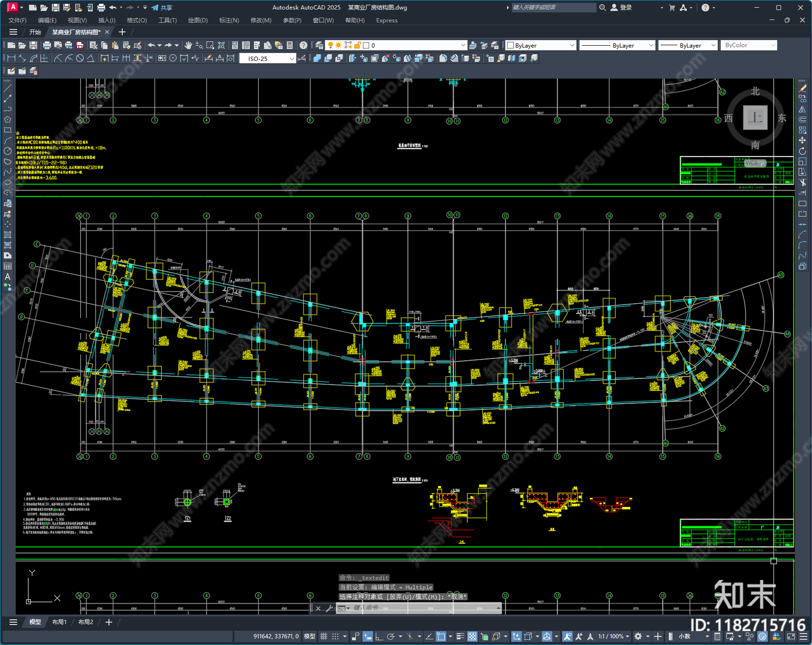Viewport: 812px width, 645px height.
Task: Toggle object snap in status bar
Action: [441, 636]
